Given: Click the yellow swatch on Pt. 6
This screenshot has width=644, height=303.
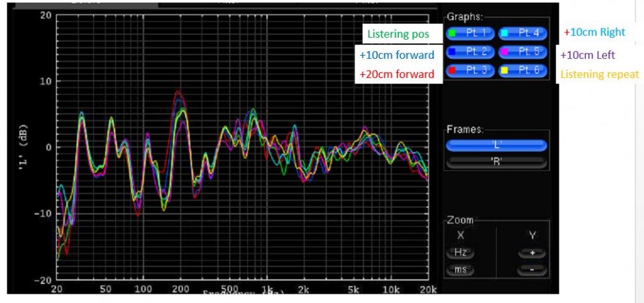Looking at the screenshot, I should pos(505,70).
